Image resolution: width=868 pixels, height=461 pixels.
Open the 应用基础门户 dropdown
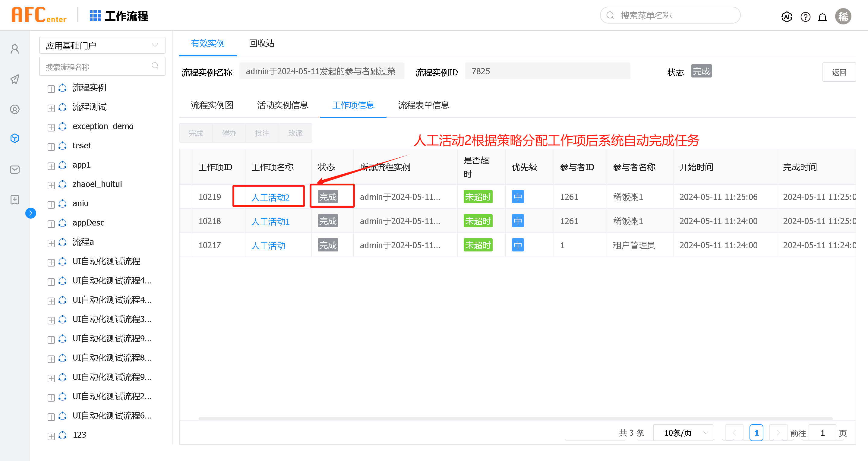(102, 45)
